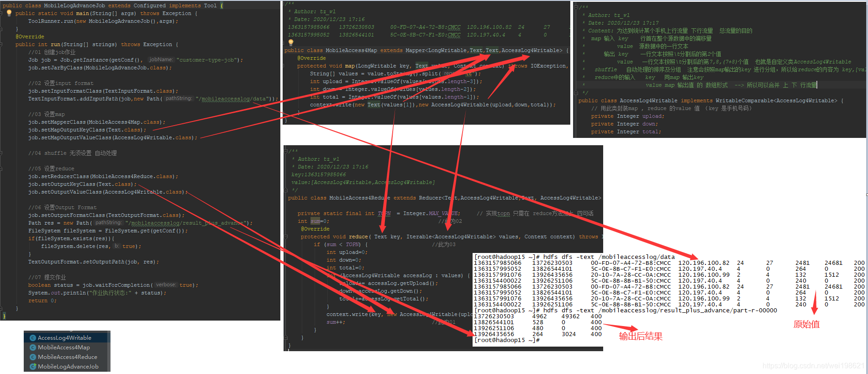The width and height of the screenshot is (868, 374).
Task: Click the class icon of AccessLog4Writable
Action: [x=33, y=338]
